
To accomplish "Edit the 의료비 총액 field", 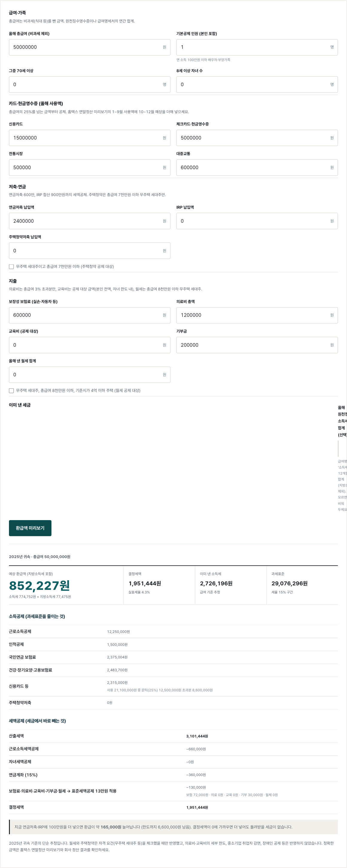I will click(257, 315).
